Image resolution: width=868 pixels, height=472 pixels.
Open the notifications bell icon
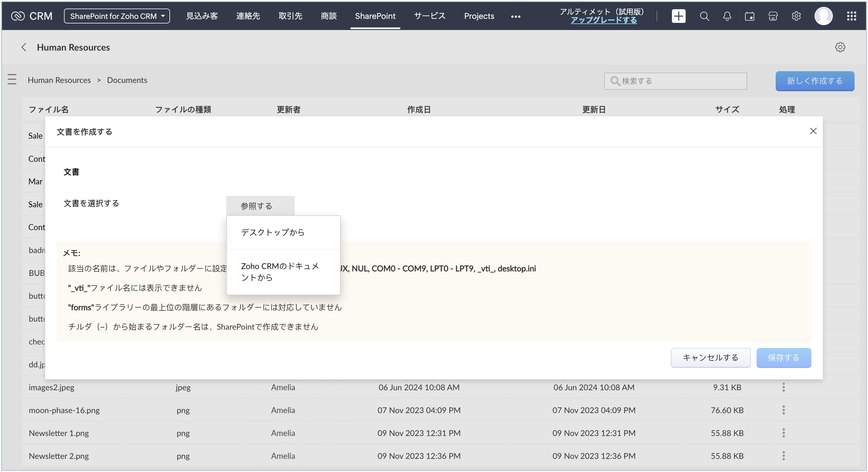point(727,16)
